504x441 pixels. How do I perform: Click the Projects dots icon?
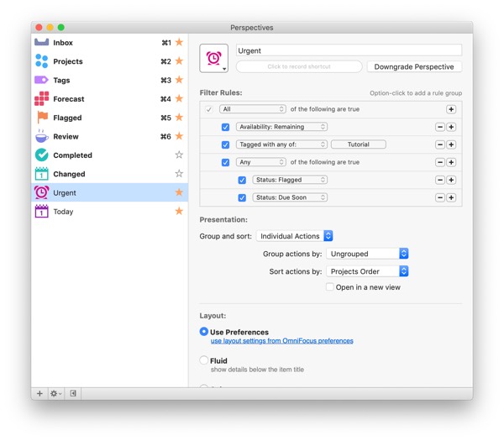pyautogui.click(x=41, y=61)
